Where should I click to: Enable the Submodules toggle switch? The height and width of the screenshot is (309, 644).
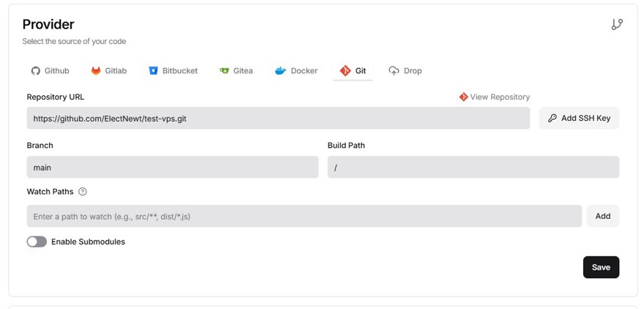click(37, 242)
